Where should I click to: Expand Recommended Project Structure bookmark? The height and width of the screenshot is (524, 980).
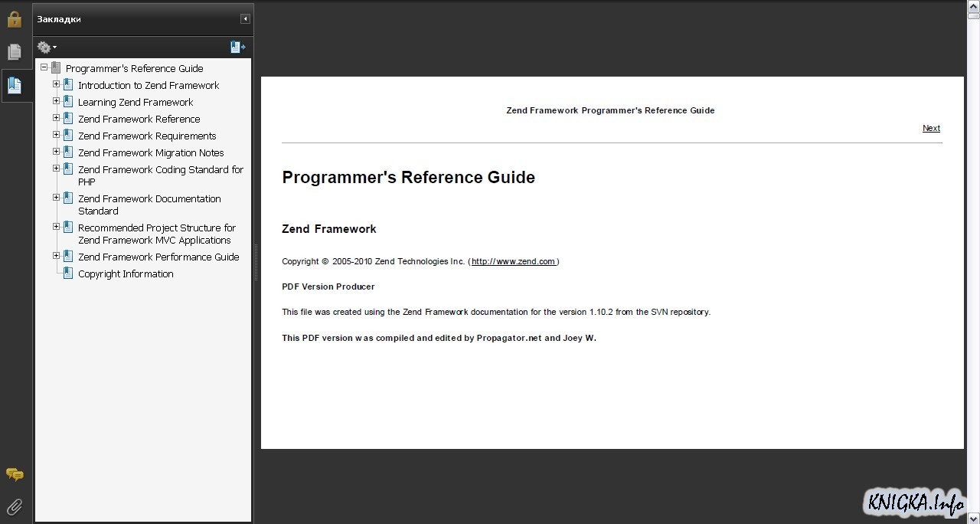click(x=56, y=227)
